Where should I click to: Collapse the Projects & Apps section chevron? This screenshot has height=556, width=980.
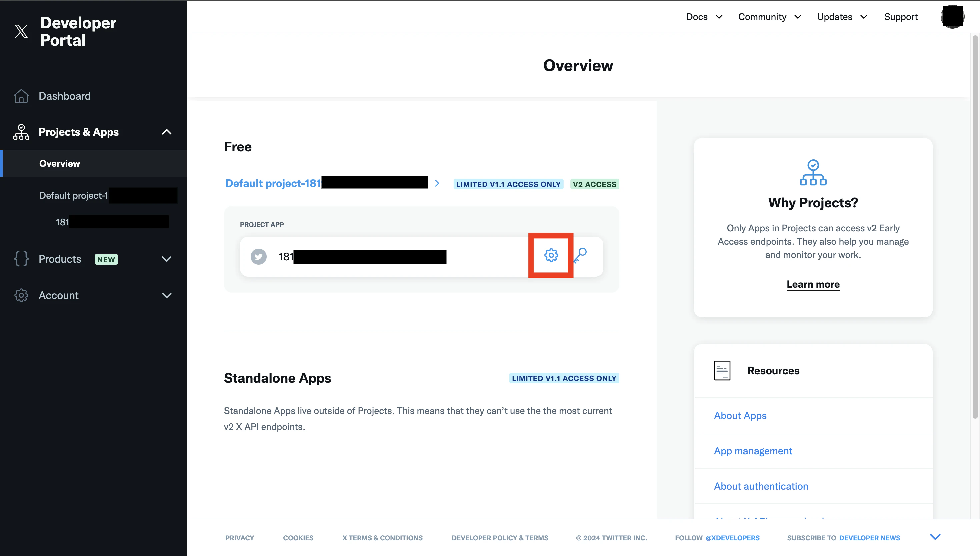click(x=166, y=132)
